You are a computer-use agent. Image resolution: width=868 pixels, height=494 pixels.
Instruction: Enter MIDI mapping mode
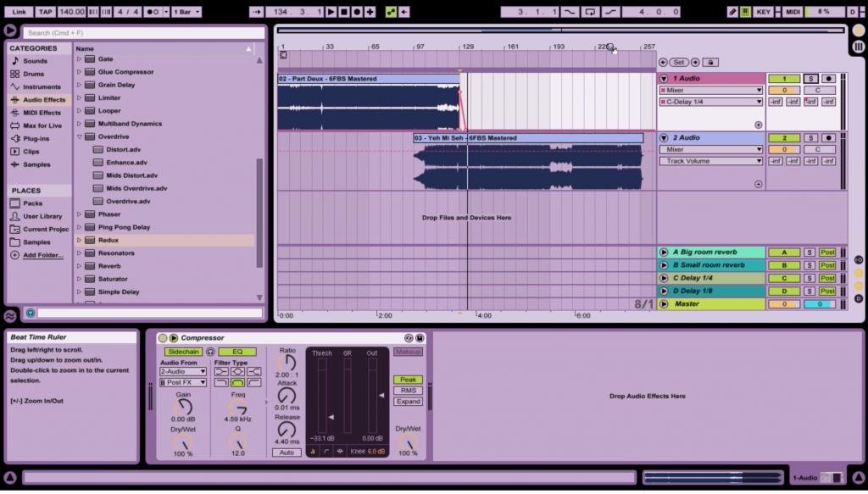click(x=793, y=11)
